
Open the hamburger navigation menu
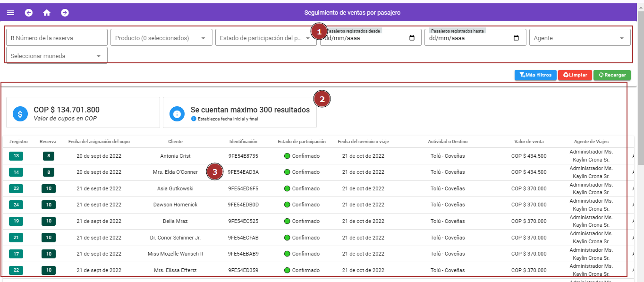(10, 13)
